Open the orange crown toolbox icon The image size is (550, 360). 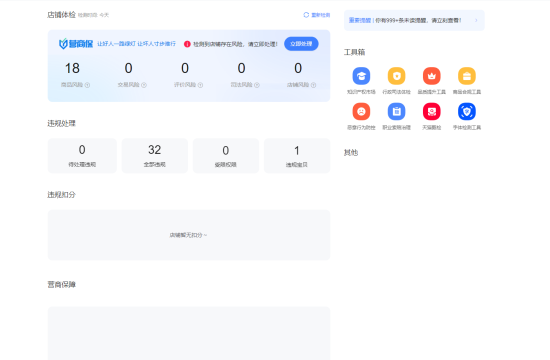point(431,76)
